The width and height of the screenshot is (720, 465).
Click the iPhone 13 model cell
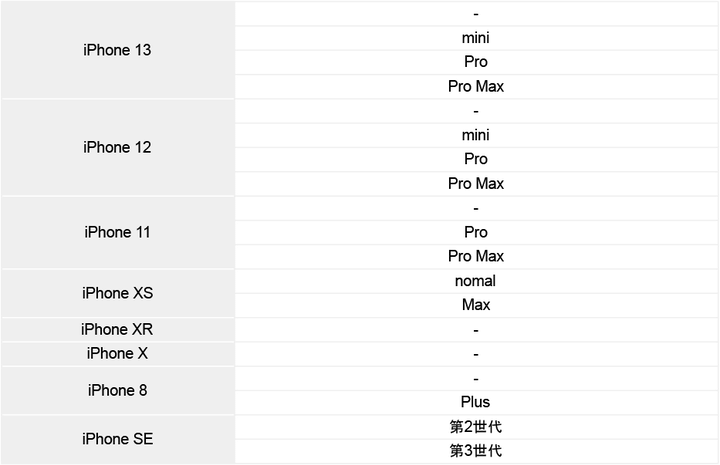117,50
